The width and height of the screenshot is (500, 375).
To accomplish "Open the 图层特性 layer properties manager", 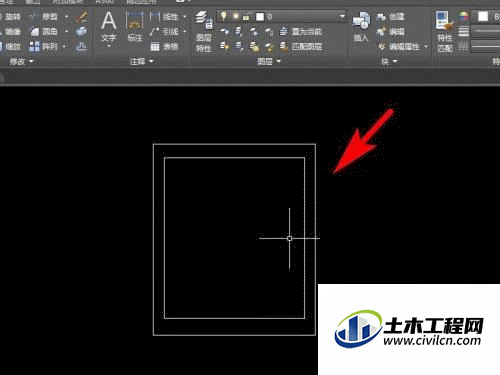I will (x=204, y=31).
